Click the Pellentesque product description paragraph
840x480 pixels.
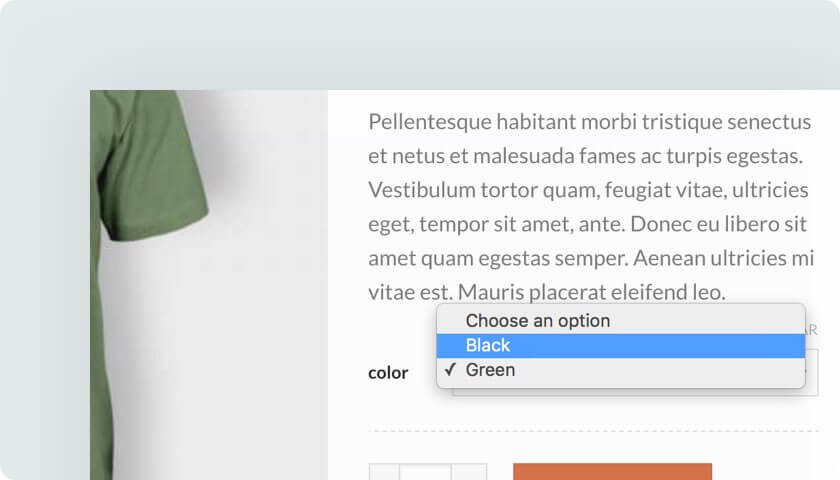tap(591, 207)
